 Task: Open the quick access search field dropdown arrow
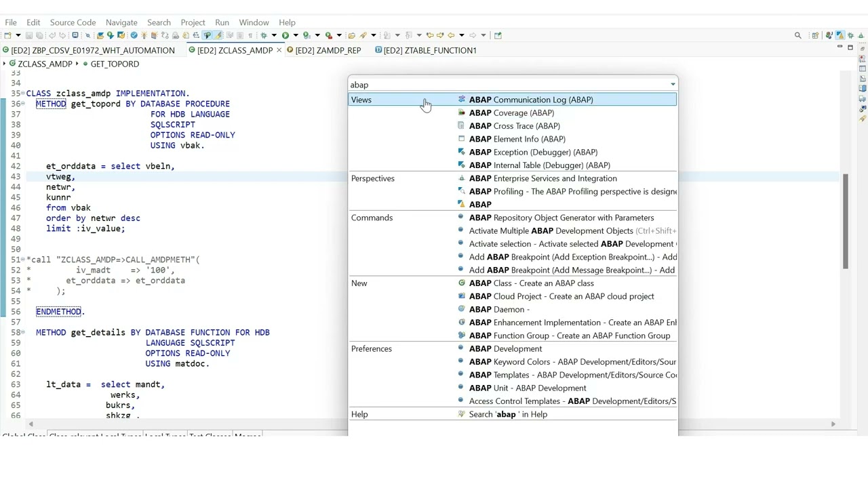[x=673, y=85]
